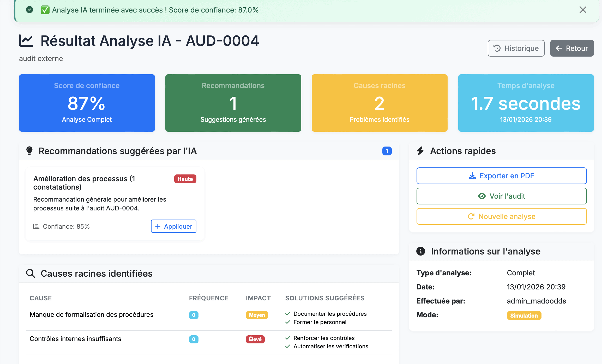Click the history clock icon in Historique

tap(497, 48)
